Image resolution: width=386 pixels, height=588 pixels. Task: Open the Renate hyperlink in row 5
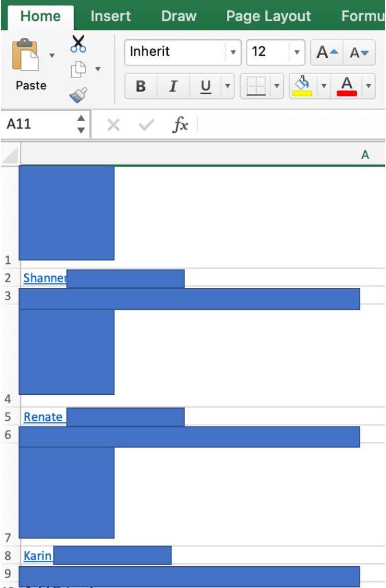43,417
